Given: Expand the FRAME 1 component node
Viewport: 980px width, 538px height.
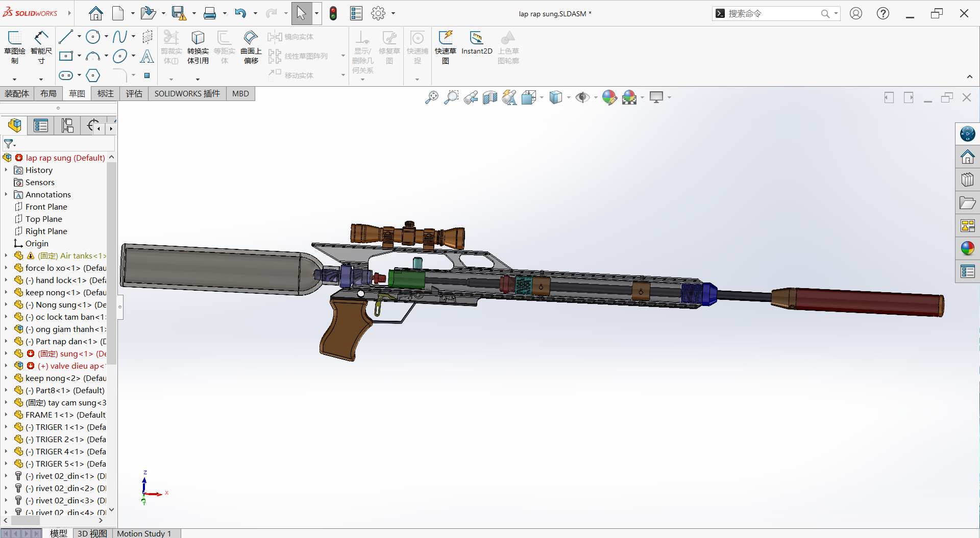Looking at the screenshot, I should click(x=6, y=415).
